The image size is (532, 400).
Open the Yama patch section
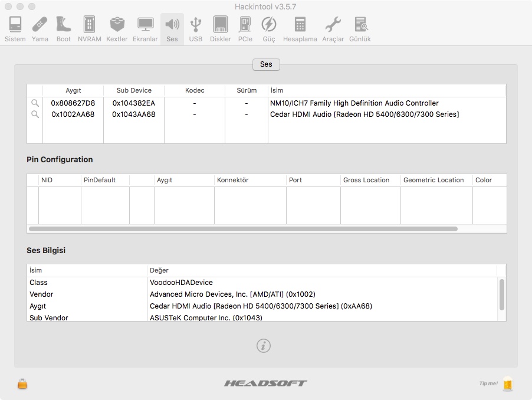pyautogui.click(x=40, y=29)
